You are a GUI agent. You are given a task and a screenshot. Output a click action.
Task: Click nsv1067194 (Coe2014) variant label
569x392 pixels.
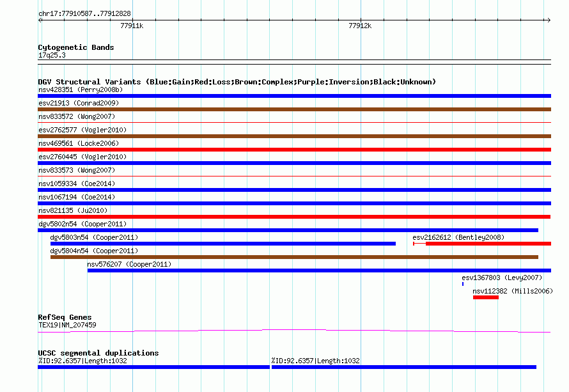(77, 197)
